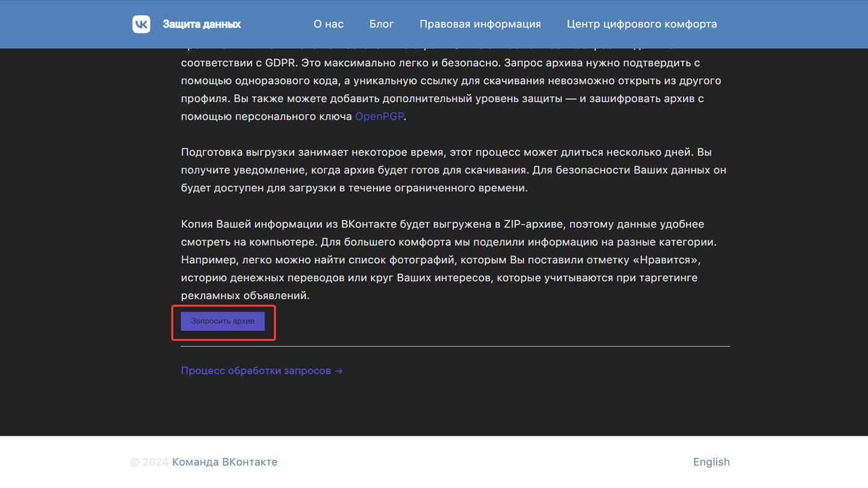The width and height of the screenshot is (868, 488).
Task: Open Процесс обработки запросов link
Action: point(262,371)
